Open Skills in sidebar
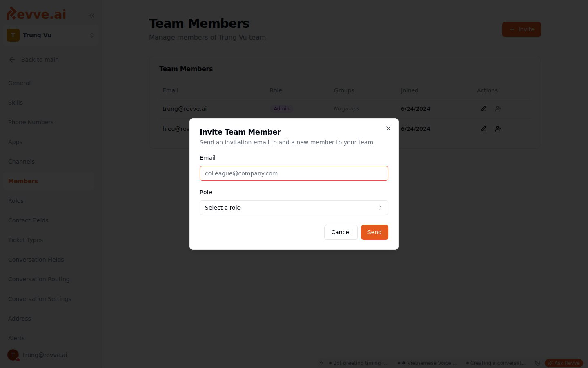The width and height of the screenshot is (588, 368). (49, 103)
